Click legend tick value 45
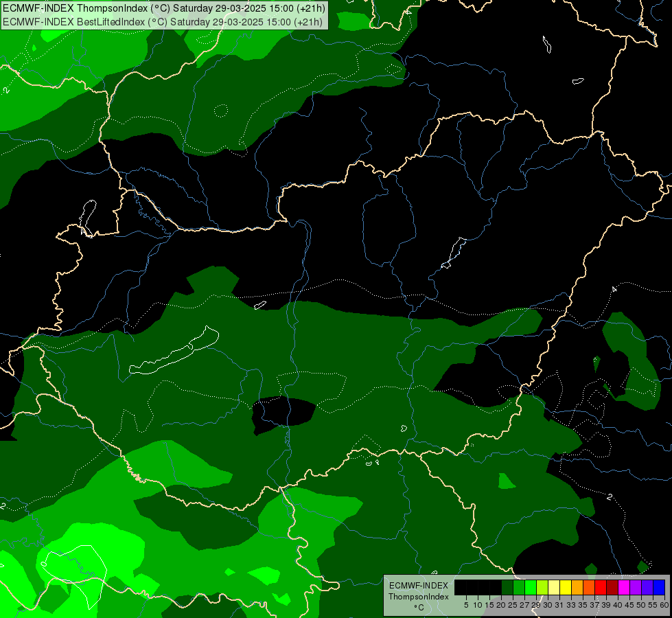The height and width of the screenshot is (618, 672). [x=629, y=605]
